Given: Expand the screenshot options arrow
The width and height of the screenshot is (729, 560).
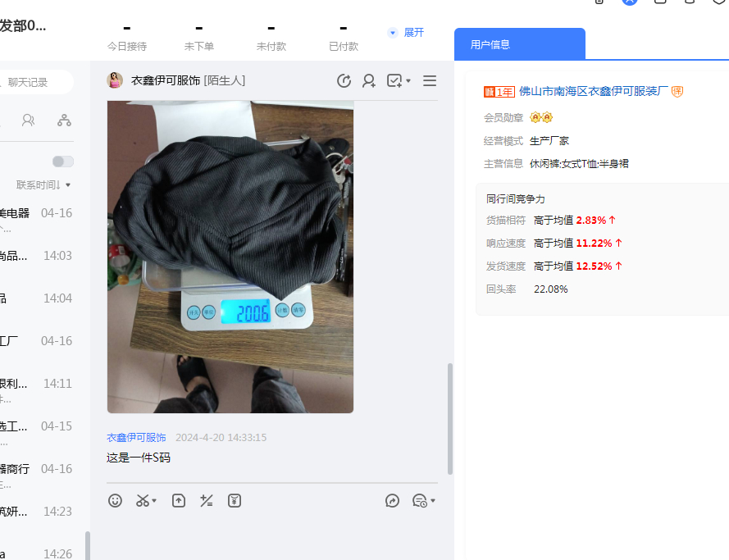Looking at the screenshot, I should tap(154, 500).
